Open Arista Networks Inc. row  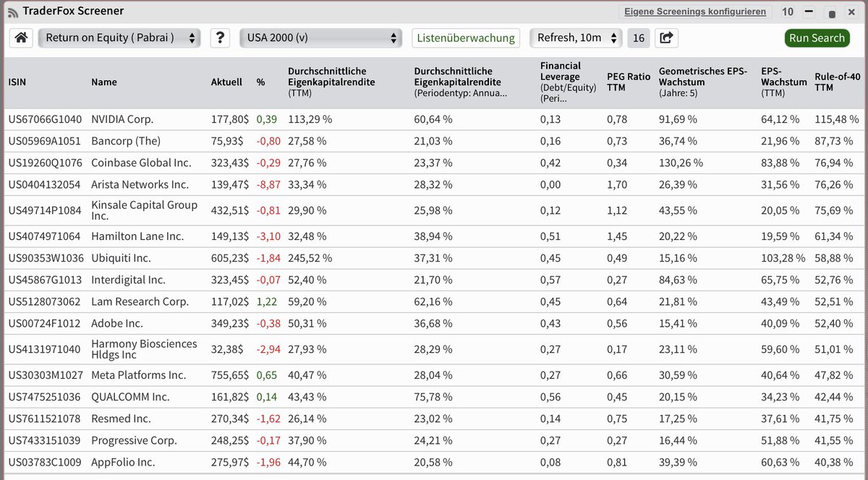tap(140, 184)
